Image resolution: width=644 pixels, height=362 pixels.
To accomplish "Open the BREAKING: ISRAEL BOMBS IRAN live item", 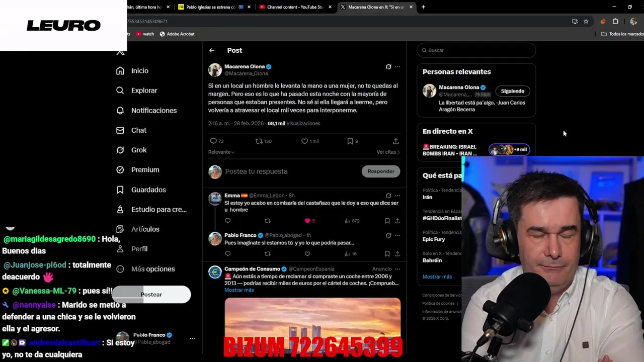I will coord(476,150).
